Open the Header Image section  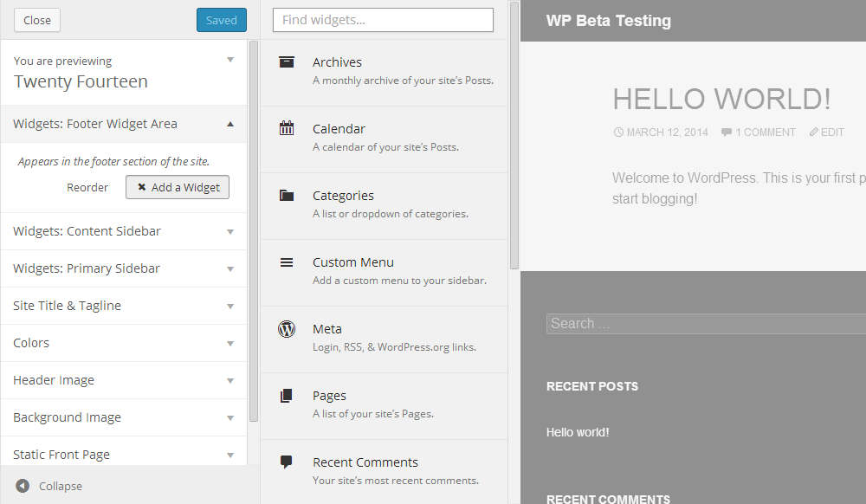pos(124,380)
